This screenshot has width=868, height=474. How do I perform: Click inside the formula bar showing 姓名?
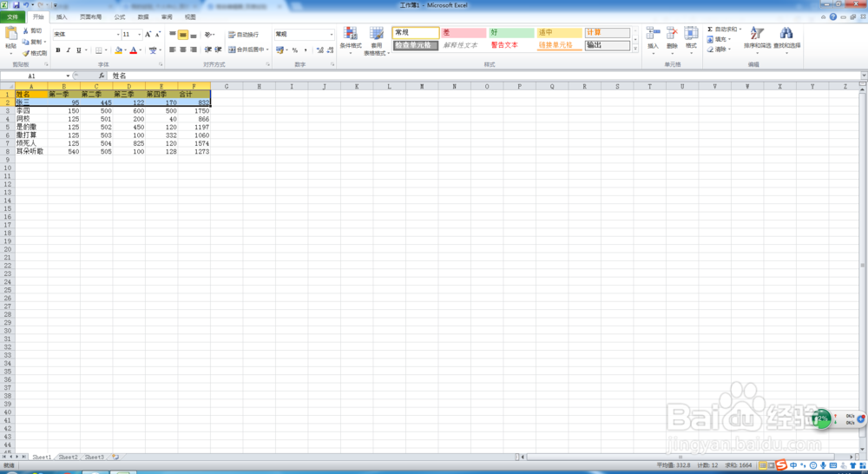[x=484, y=76]
